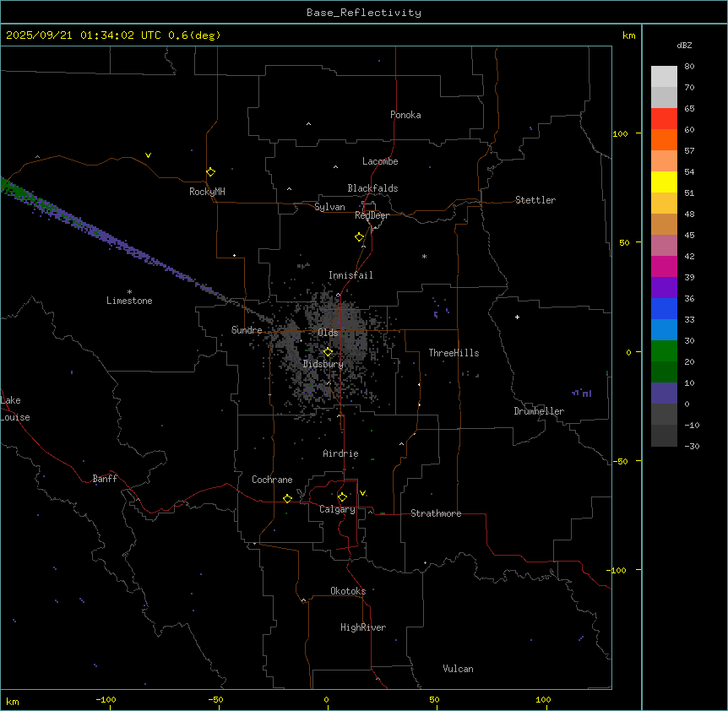Click the Base_Reflectivity title bar
Image resolution: width=728 pixels, height=711 pixels.
(x=363, y=13)
